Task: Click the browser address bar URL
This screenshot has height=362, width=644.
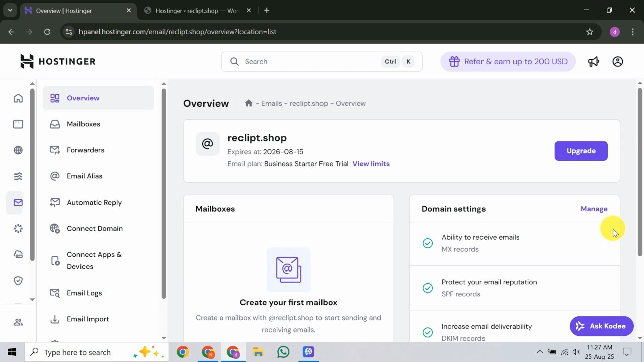Action: [178, 32]
